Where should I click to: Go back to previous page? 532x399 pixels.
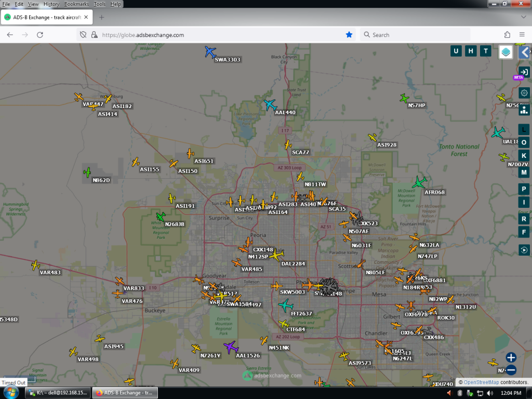click(10, 35)
